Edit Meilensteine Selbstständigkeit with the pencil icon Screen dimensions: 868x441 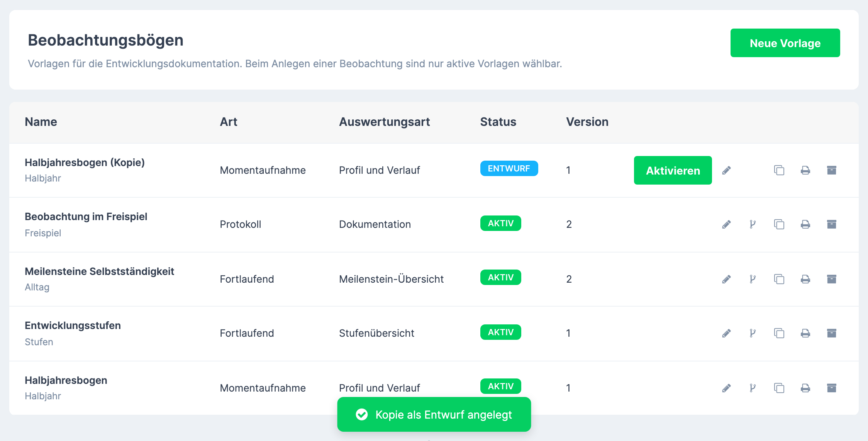click(726, 279)
